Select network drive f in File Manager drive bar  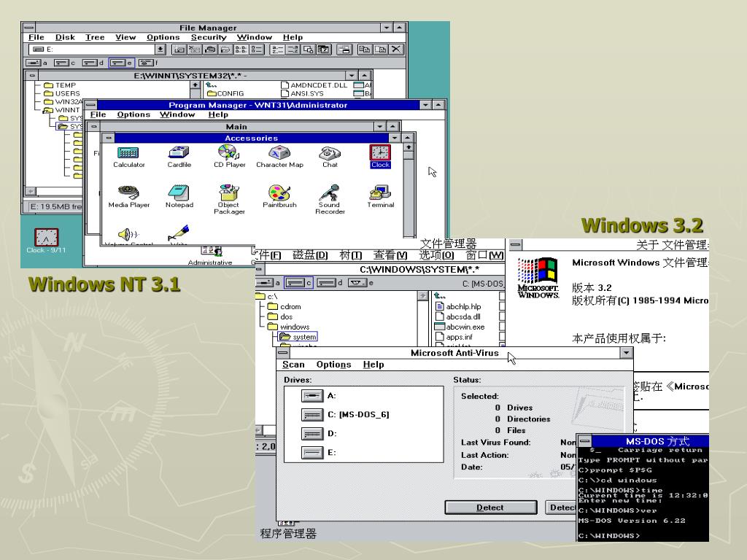pyautogui.click(x=148, y=63)
